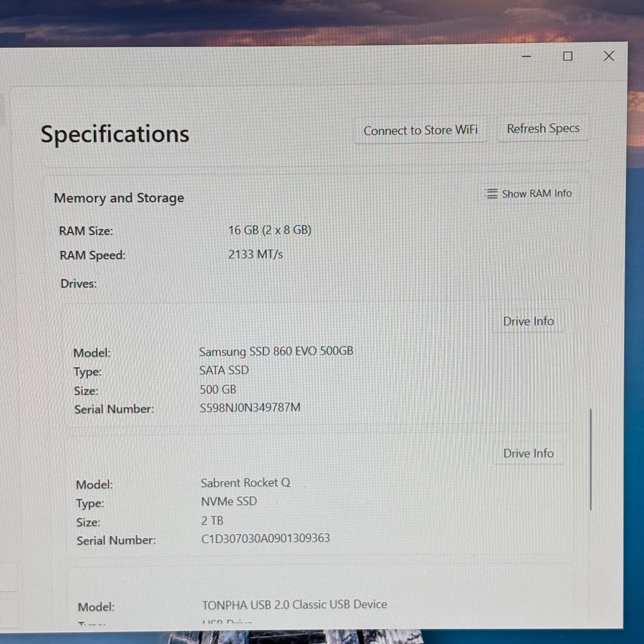This screenshot has height=644, width=644.
Task: Select the SATA SSD type value
Action: pos(224,370)
